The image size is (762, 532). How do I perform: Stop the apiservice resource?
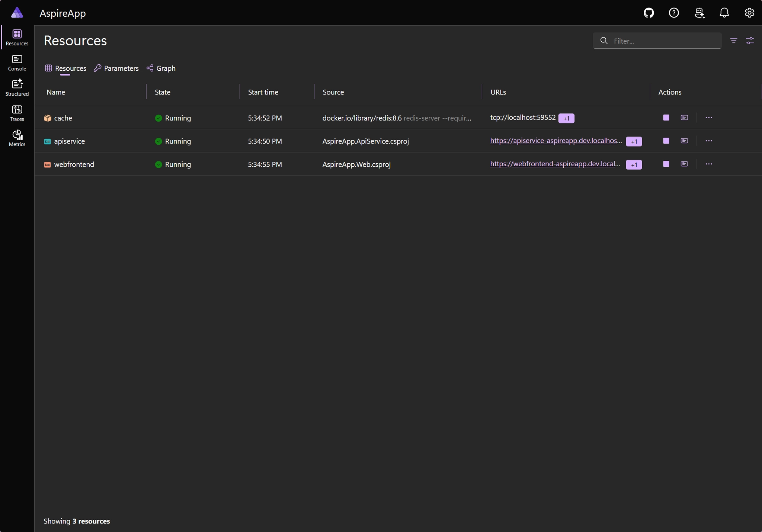pos(666,141)
